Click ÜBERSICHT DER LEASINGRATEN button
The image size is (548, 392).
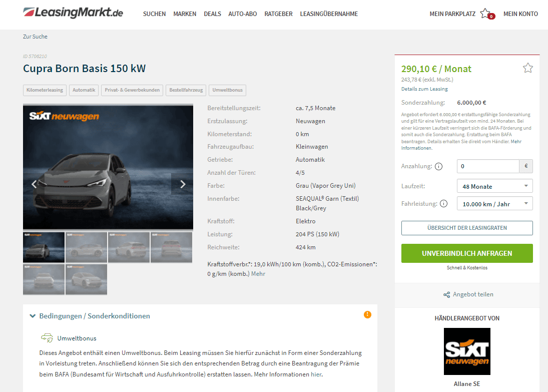(x=467, y=228)
